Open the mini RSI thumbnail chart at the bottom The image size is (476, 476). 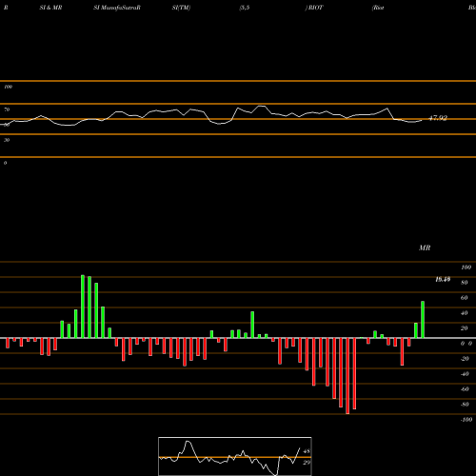tap(235, 456)
